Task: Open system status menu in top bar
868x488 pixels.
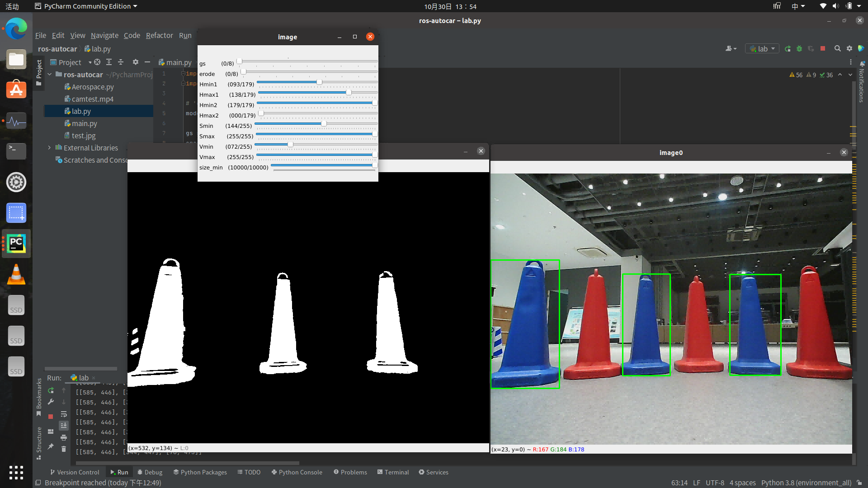Action: coord(841,6)
